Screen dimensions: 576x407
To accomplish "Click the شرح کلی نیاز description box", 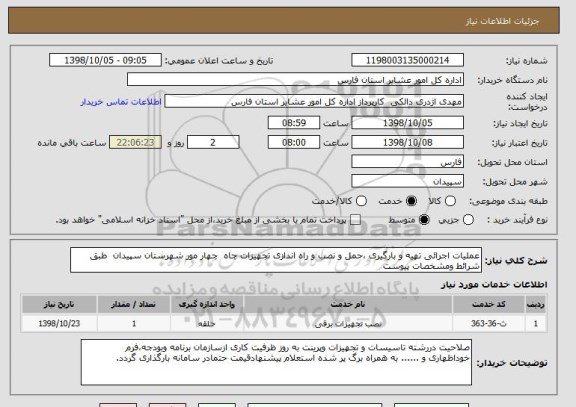I will click(276, 260).
